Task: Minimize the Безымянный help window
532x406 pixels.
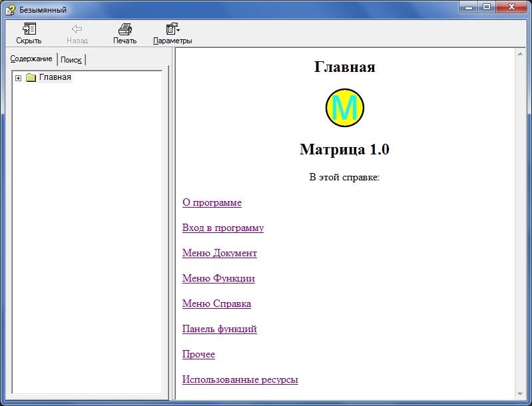Action: [469, 7]
